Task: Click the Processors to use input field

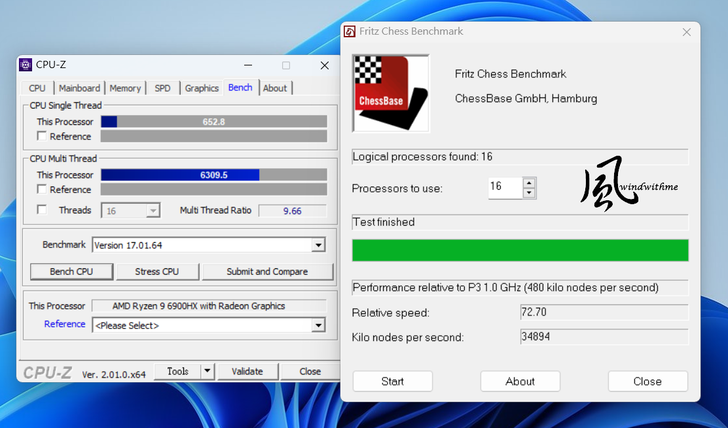Action: coord(504,187)
